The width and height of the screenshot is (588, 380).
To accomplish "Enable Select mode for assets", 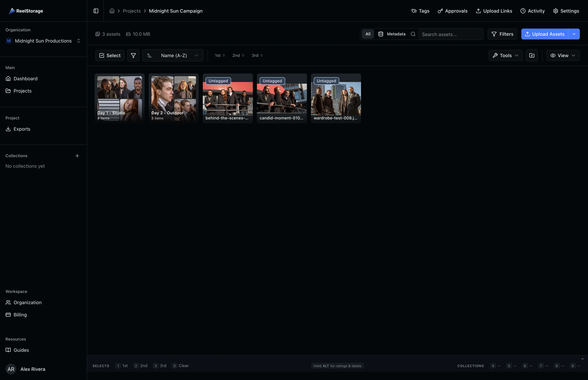I will tap(110, 55).
